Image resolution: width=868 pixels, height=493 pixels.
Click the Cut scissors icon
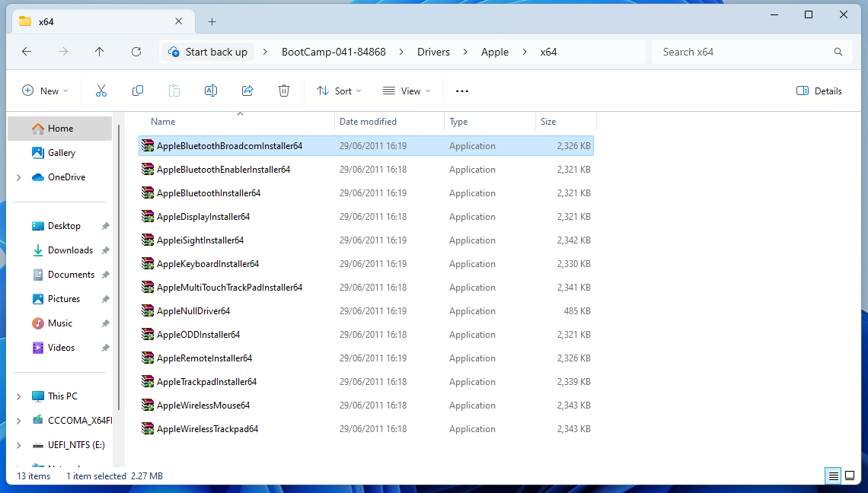coord(101,91)
